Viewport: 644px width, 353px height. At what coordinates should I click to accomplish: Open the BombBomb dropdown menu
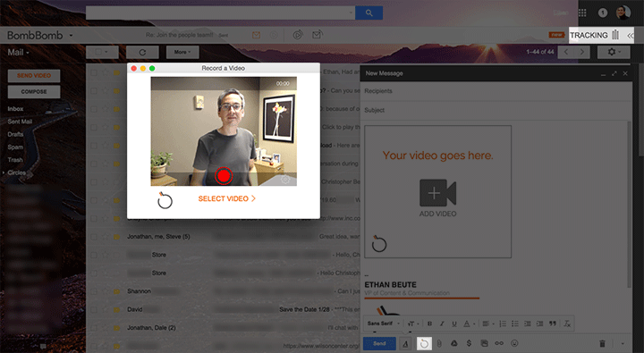click(x=71, y=36)
